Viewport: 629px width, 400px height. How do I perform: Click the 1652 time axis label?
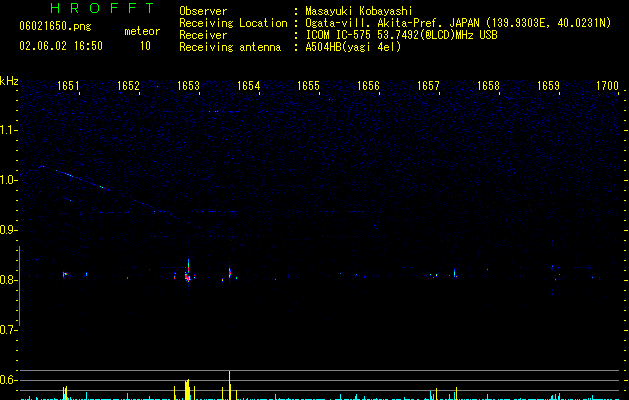point(128,86)
